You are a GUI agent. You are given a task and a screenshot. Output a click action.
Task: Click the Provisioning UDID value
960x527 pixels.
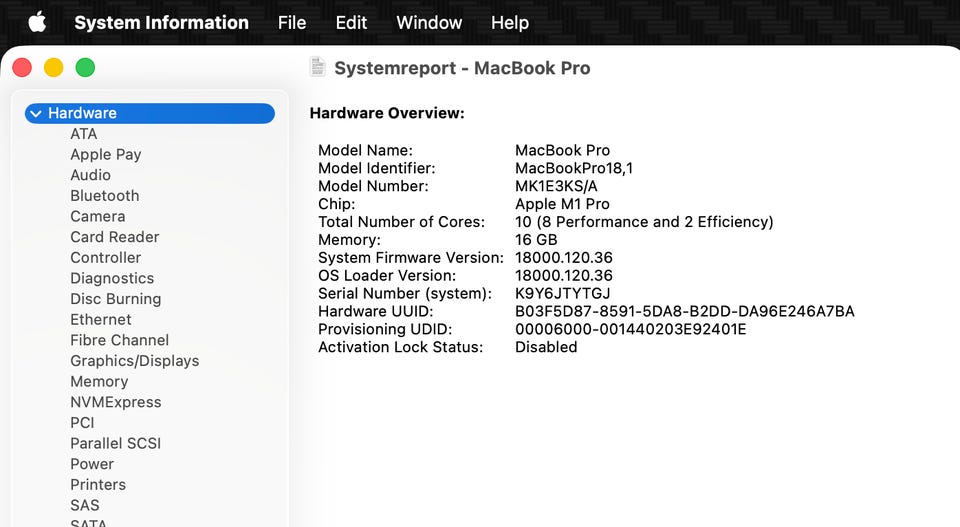tap(631, 329)
